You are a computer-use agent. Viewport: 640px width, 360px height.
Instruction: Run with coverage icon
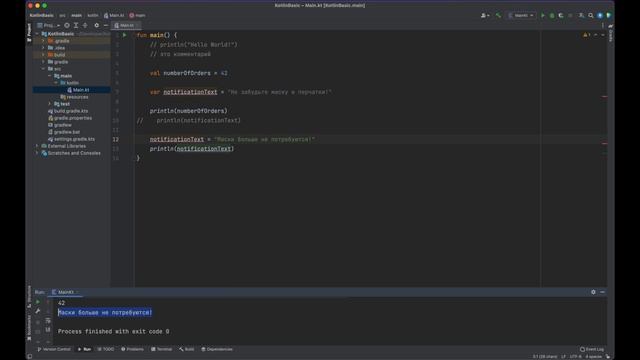coord(561,16)
